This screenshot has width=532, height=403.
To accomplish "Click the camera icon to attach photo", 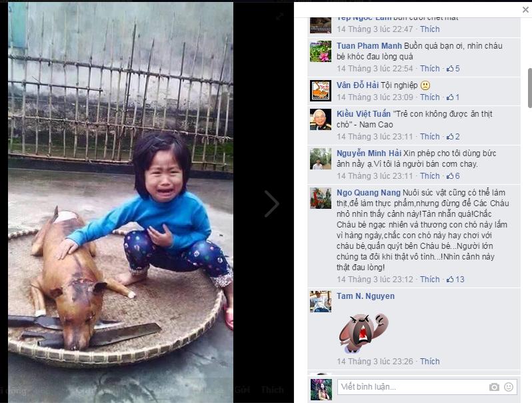I will click(494, 387).
